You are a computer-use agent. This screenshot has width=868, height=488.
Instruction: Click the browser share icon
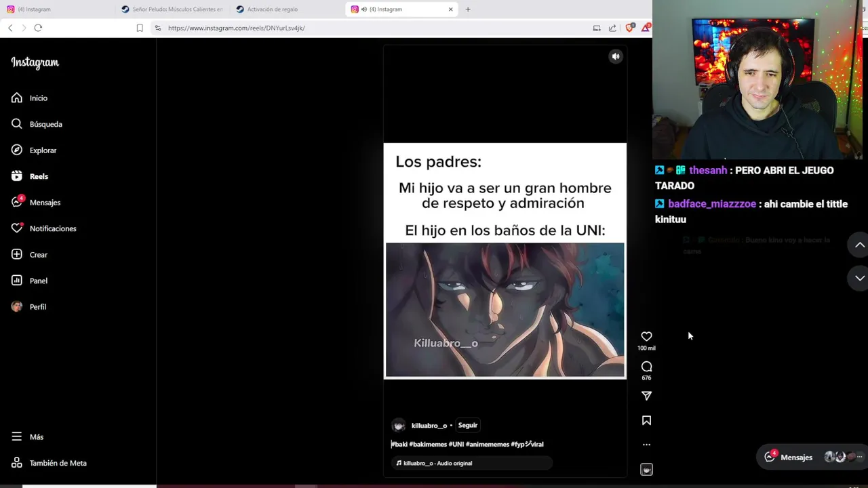tap(612, 28)
